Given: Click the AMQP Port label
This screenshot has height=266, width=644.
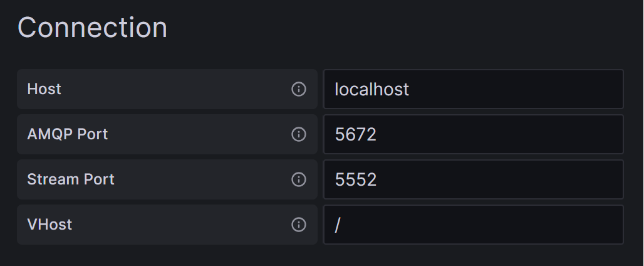Looking at the screenshot, I should (x=68, y=134).
